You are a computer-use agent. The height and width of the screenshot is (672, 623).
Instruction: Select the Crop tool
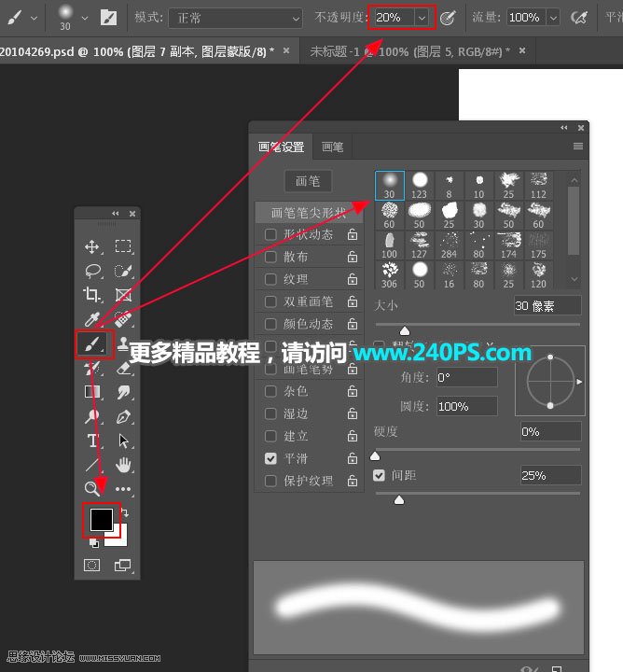pyautogui.click(x=92, y=295)
